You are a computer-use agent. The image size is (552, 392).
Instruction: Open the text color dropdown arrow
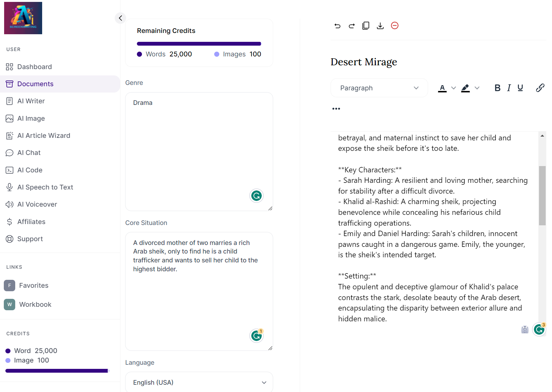pyautogui.click(x=453, y=88)
